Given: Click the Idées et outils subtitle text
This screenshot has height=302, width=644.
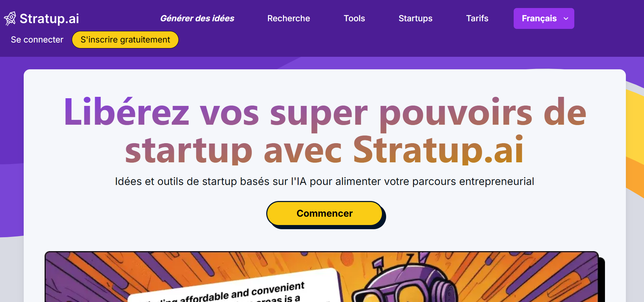Looking at the screenshot, I should [324, 181].
